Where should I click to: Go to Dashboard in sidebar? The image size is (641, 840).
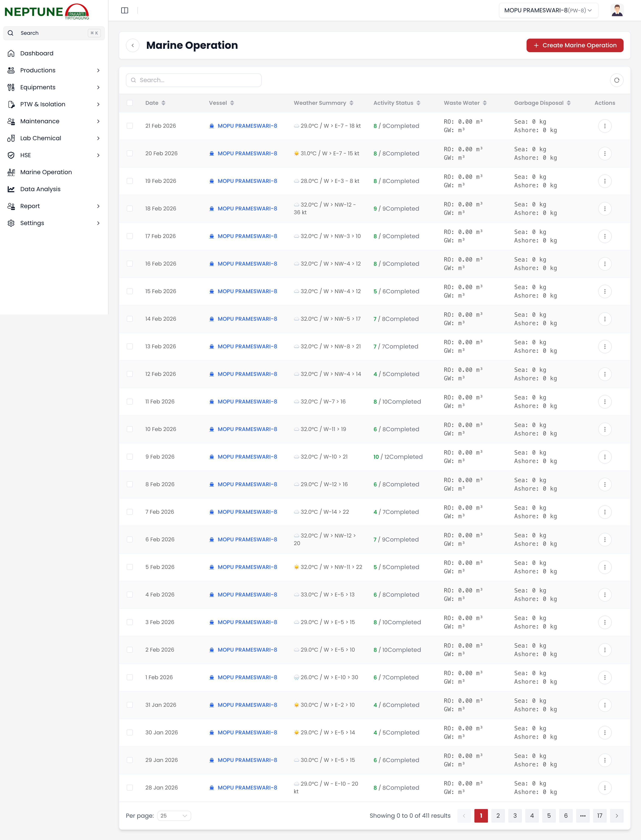tap(37, 53)
